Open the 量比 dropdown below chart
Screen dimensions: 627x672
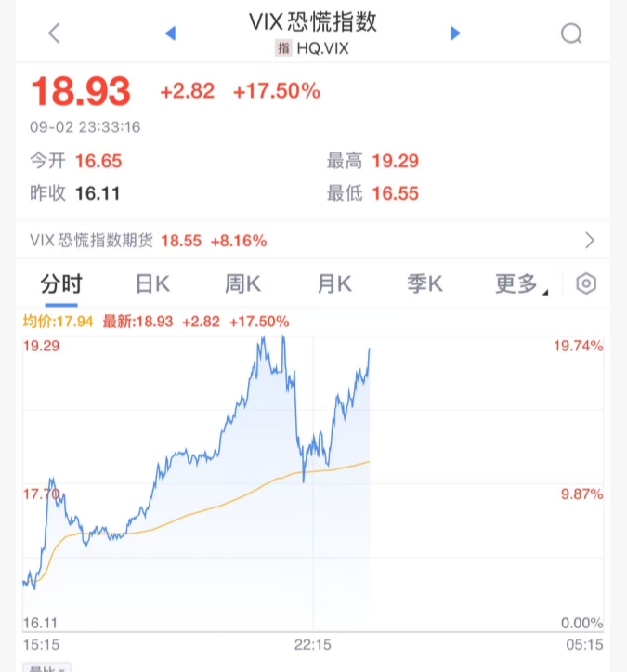47,667
